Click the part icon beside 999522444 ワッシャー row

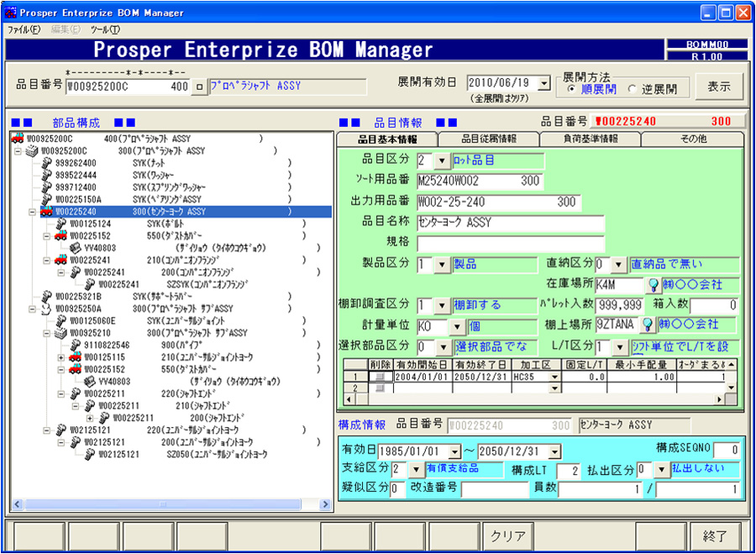(x=47, y=175)
